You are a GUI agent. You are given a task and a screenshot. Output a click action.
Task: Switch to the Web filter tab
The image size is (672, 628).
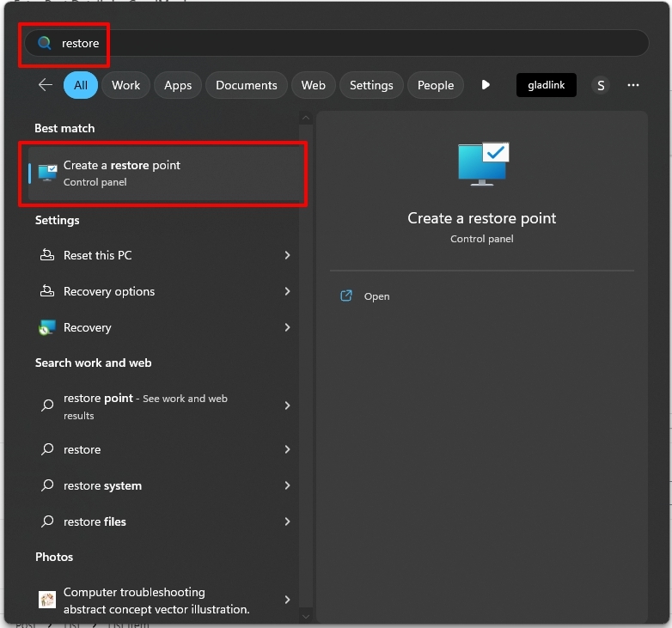(314, 85)
